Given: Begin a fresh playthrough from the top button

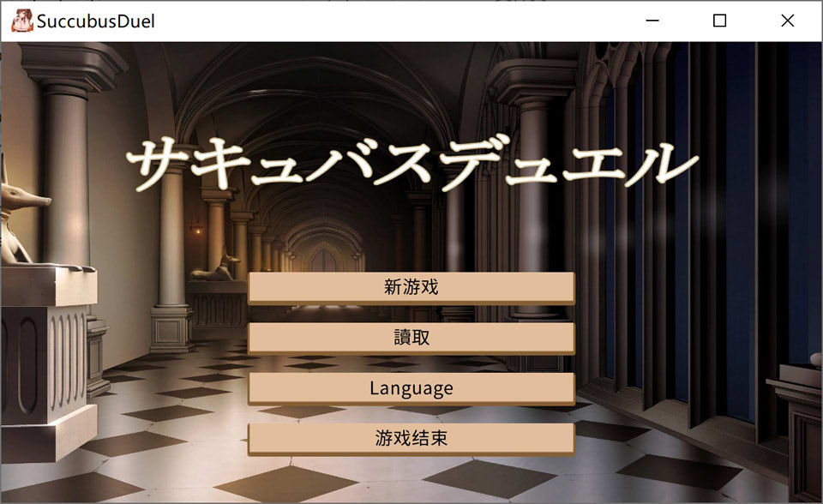Looking at the screenshot, I should tap(411, 286).
